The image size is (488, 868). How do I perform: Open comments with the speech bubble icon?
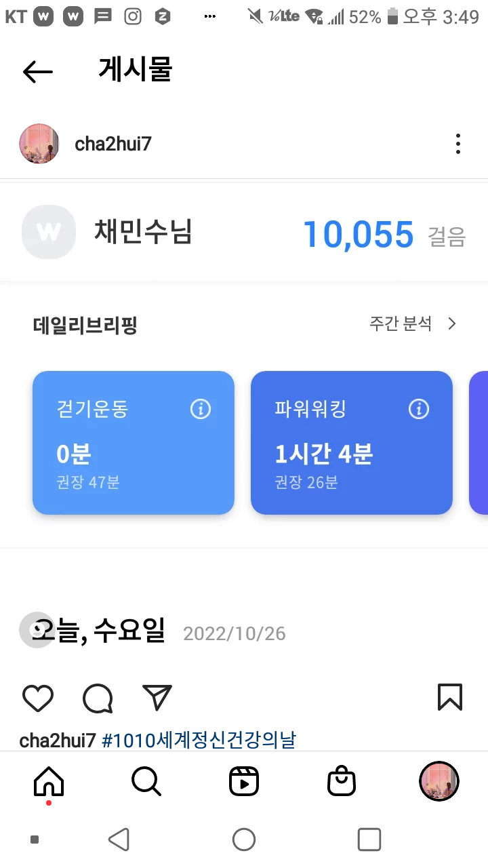[98, 698]
